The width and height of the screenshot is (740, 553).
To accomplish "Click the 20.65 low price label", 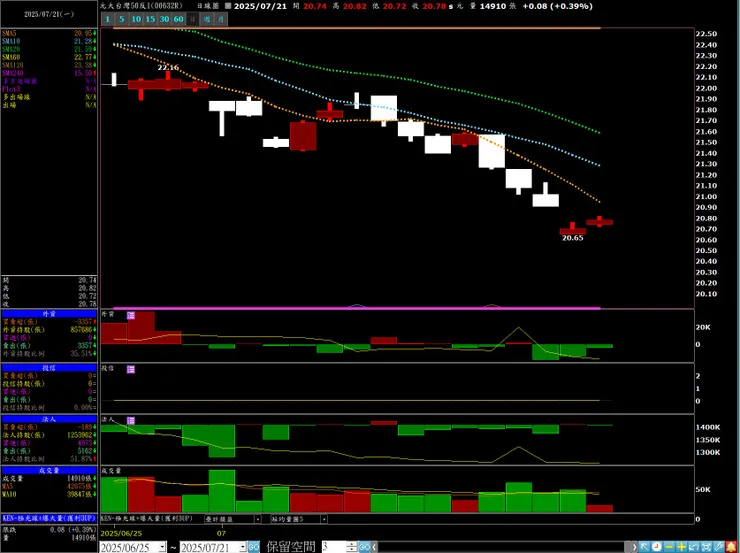I will click(572, 238).
